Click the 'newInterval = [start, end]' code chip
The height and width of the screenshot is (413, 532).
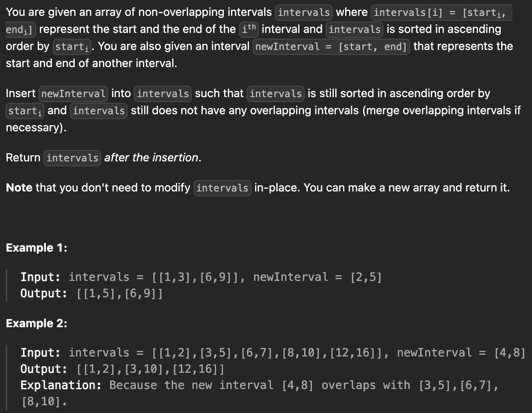tap(331, 47)
